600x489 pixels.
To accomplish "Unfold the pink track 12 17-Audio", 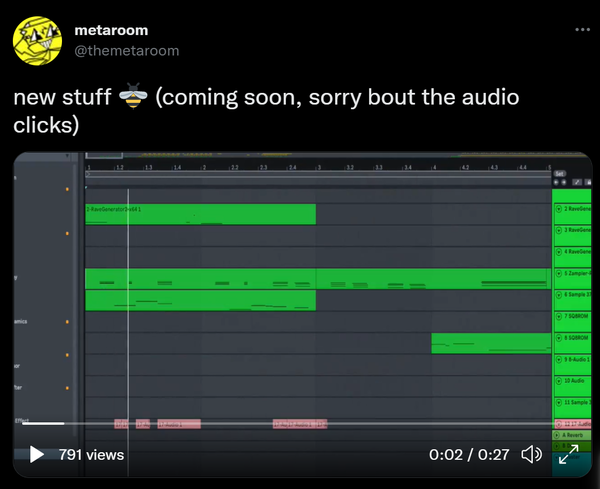I will tap(559, 424).
